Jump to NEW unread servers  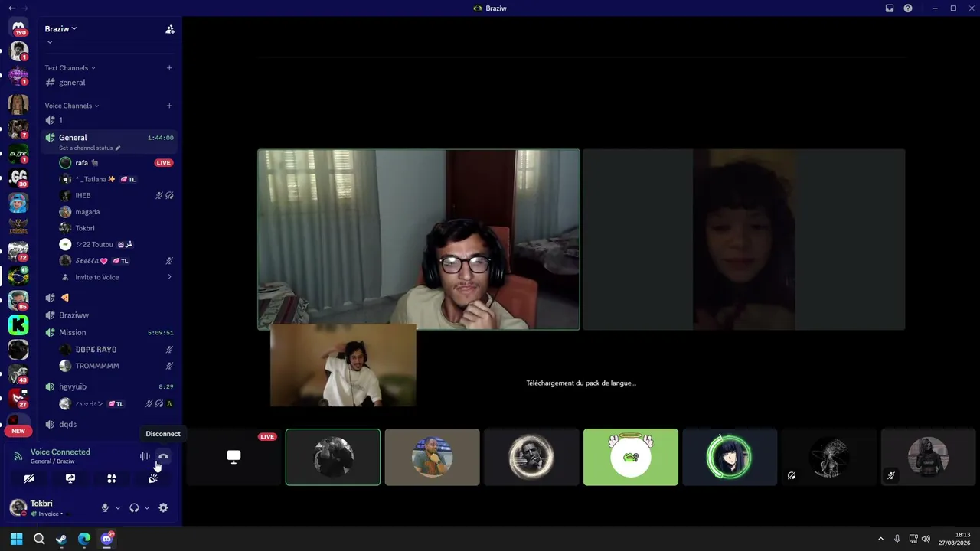coord(18,431)
